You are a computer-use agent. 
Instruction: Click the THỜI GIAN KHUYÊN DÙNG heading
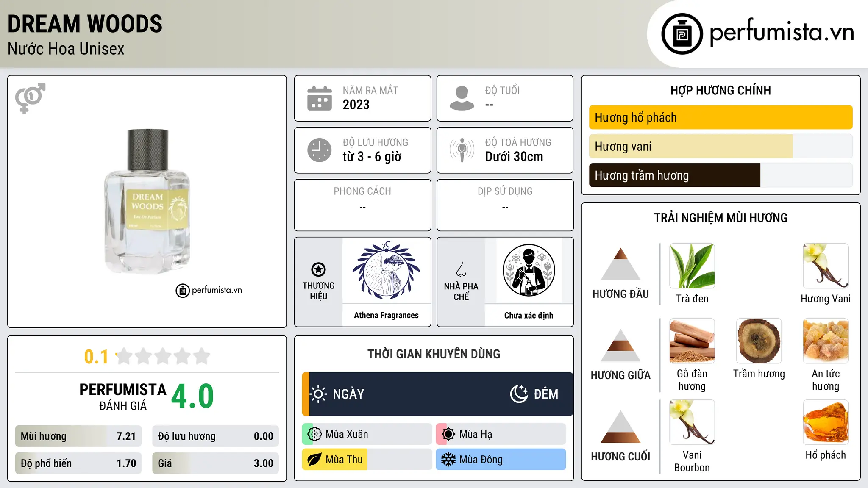click(434, 354)
